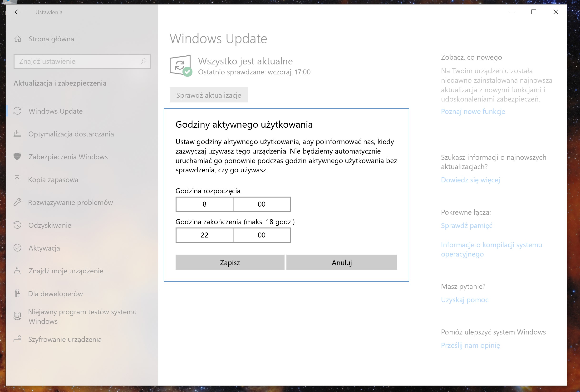The image size is (580, 392).
Task: Open Poznaj nowe funkcje link
Action: point(473,111)
